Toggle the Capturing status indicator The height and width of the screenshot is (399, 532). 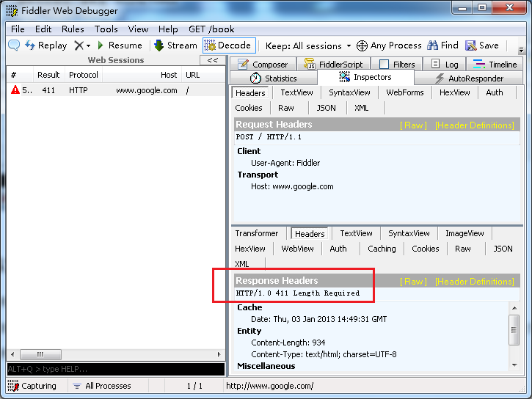[x=32, y=386]
